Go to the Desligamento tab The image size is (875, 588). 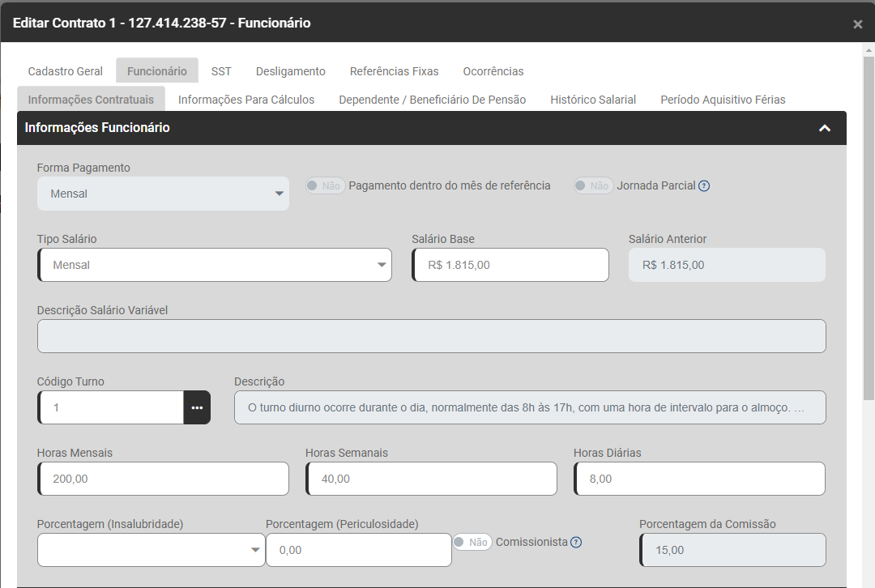(x=290, y=71)
